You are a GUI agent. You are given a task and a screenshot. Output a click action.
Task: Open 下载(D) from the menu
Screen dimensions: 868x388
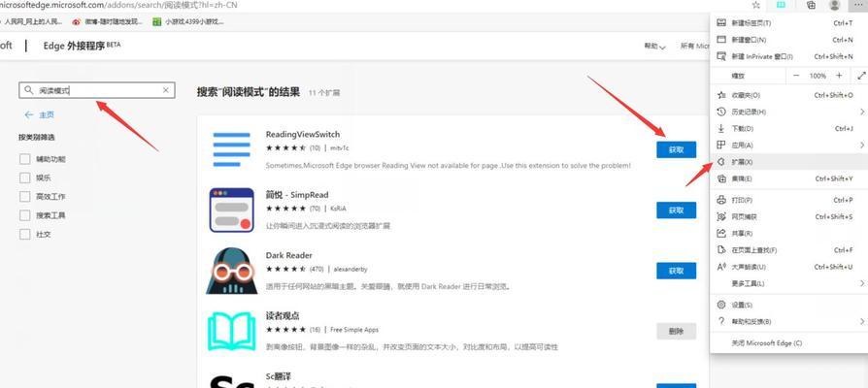(788, 128)
